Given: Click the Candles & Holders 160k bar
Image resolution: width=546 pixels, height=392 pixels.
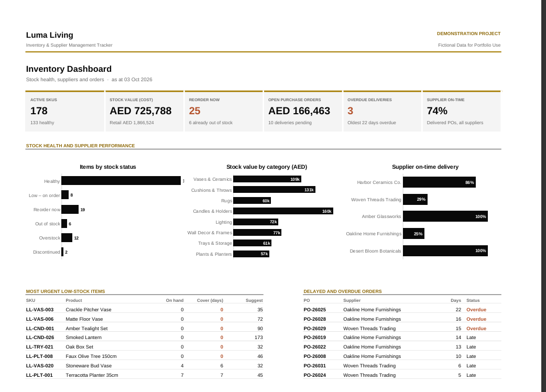Looking at the screenshot, I should point(283,211).
